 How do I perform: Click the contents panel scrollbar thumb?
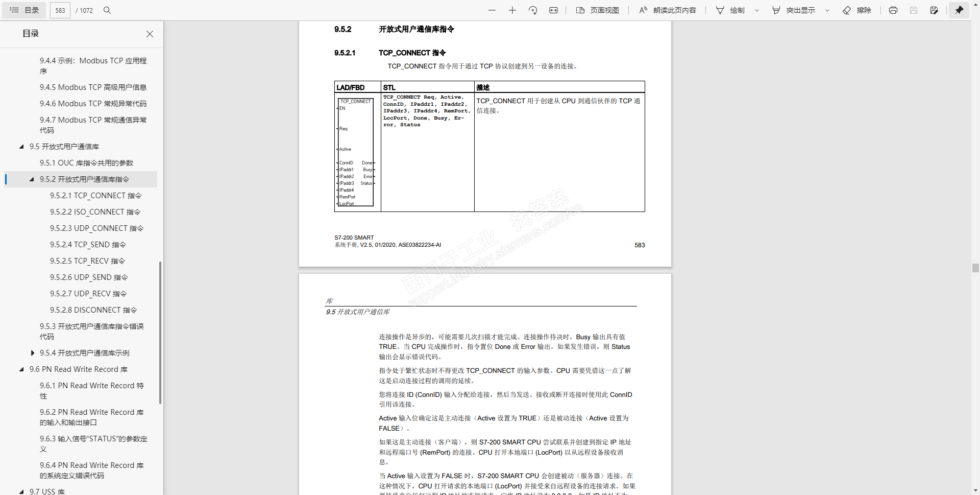(160, 333)
